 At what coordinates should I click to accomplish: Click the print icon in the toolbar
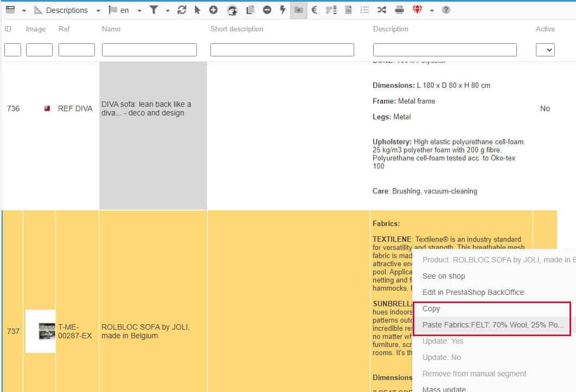click(399, 10)
